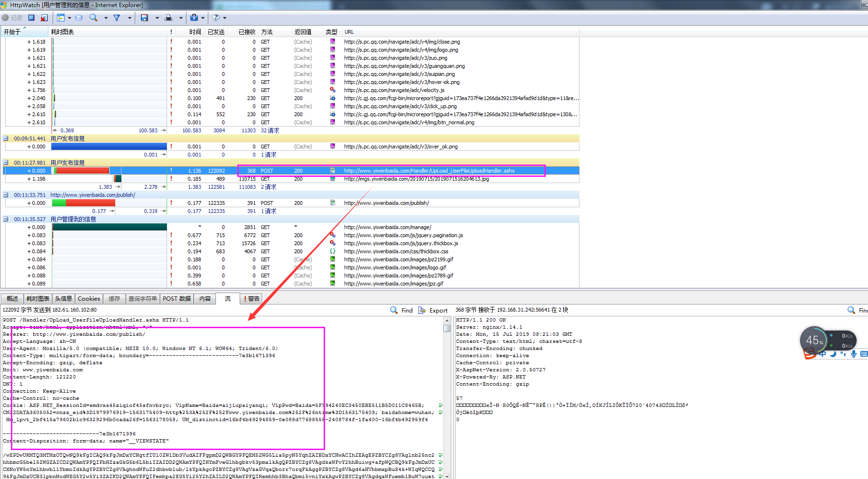The width and height of the screenshot is (868, 479).
Task: Collapse the 00:11:33.751 publish page group
Action: pyautogui.click(x=6, y=195)
